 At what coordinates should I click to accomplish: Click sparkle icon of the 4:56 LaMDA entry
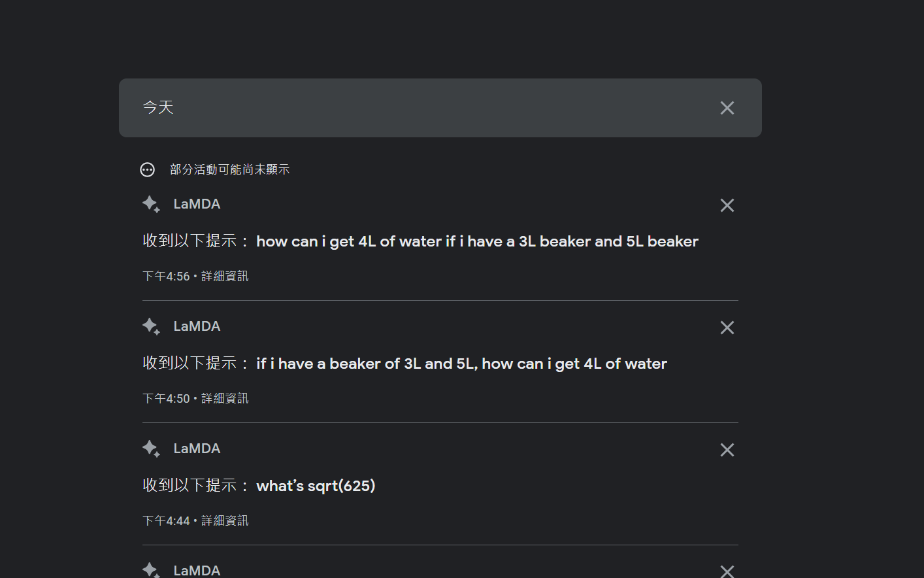coord(151,204)
